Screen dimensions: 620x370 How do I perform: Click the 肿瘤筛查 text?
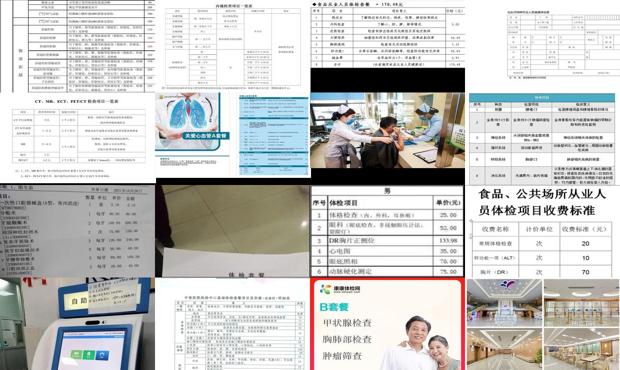click(x=342, y=356)
